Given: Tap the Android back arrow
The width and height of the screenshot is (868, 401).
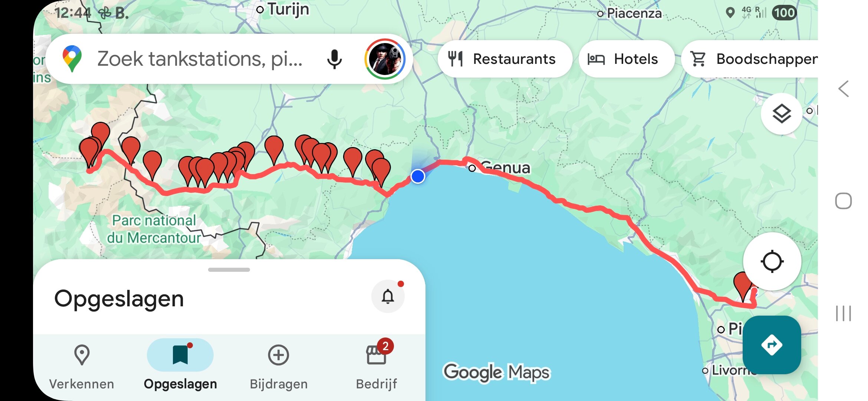Looking at the screenshot, I should click(844, 89).
